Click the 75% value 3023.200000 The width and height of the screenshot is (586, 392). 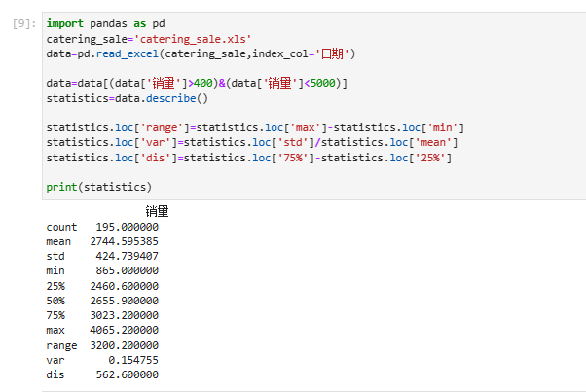[124, 315]
